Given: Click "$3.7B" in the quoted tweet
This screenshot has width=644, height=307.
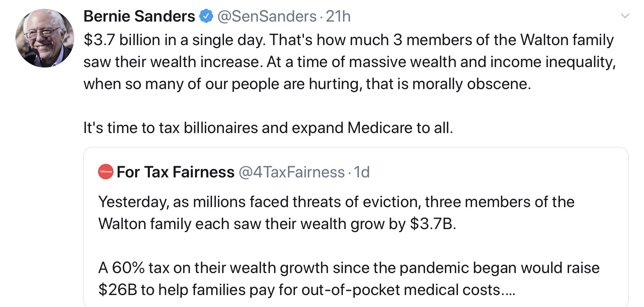Looking at the screenshot, I should pyautogui.click(x=432, y=224).
